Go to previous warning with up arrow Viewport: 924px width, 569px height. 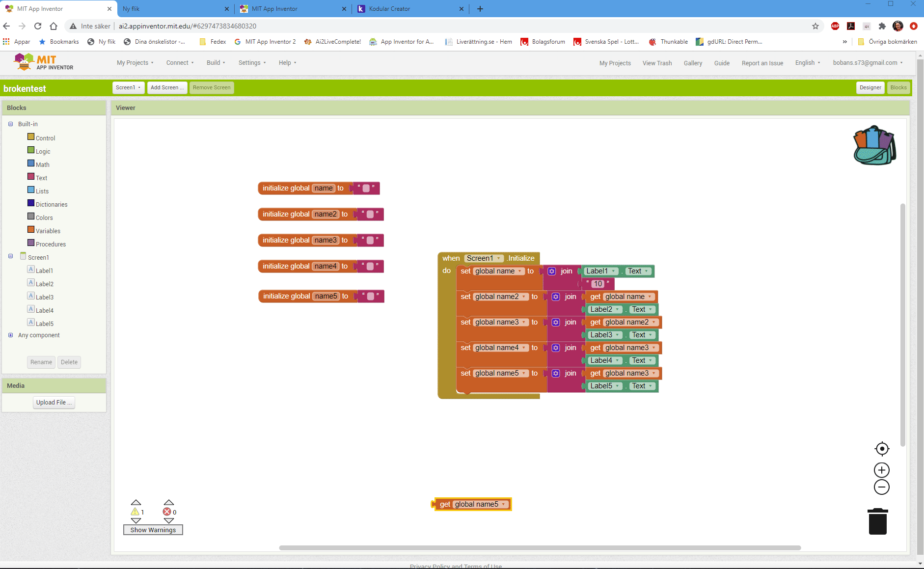(136, 502)
